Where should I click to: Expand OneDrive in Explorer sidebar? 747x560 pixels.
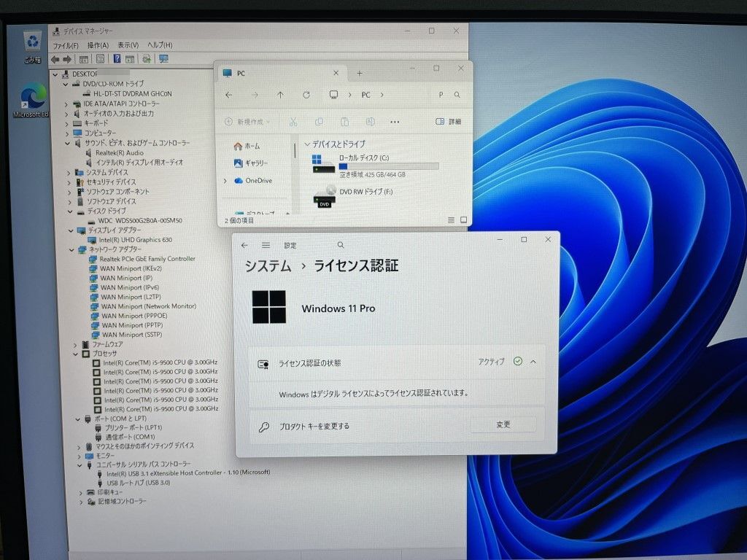coord(225,181)
